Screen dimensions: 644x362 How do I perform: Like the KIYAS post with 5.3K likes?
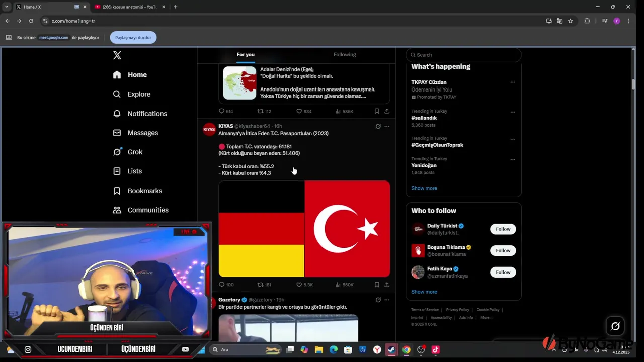(x=304, y=285)
